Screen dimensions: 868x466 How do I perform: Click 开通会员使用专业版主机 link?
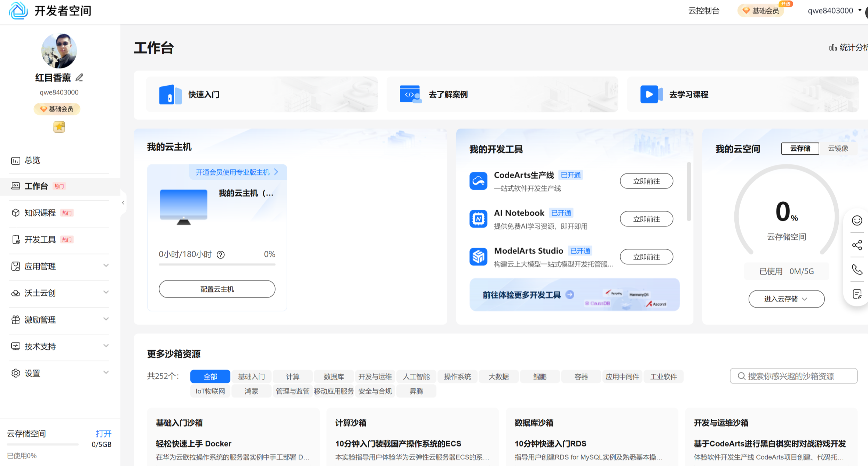tap(237, 172)
